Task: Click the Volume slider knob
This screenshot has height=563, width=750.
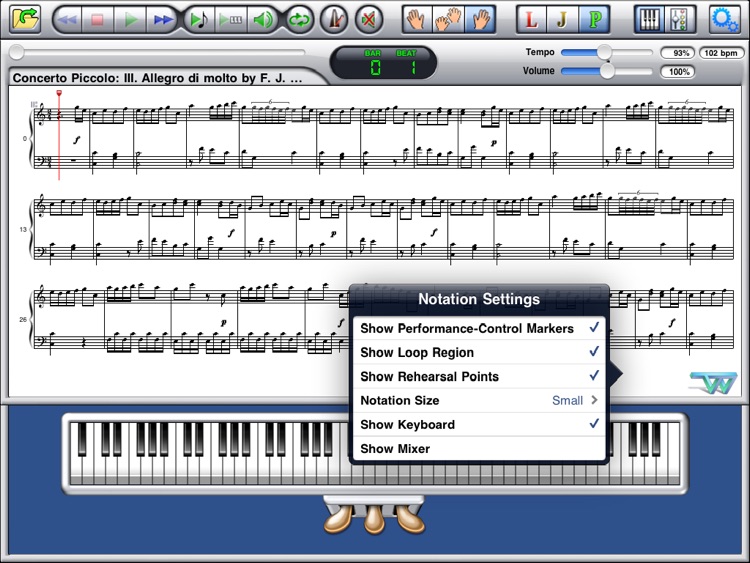Action: [607, 71]
